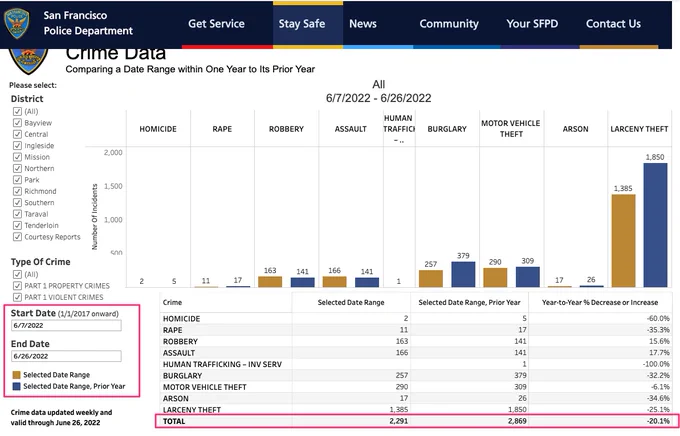Uncheck the Central district checkbox
The height and width of the screenshot is (436, 680).
click(17, 134)
